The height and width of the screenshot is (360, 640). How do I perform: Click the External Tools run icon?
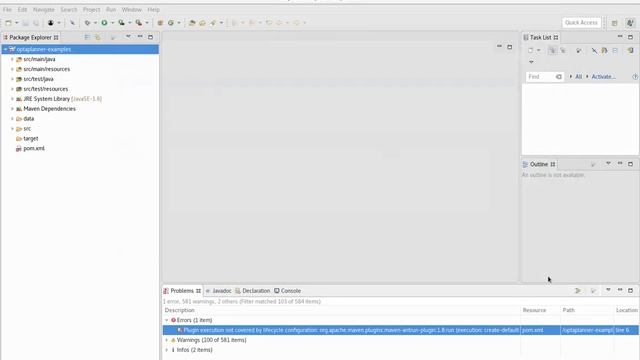[139, 23]
